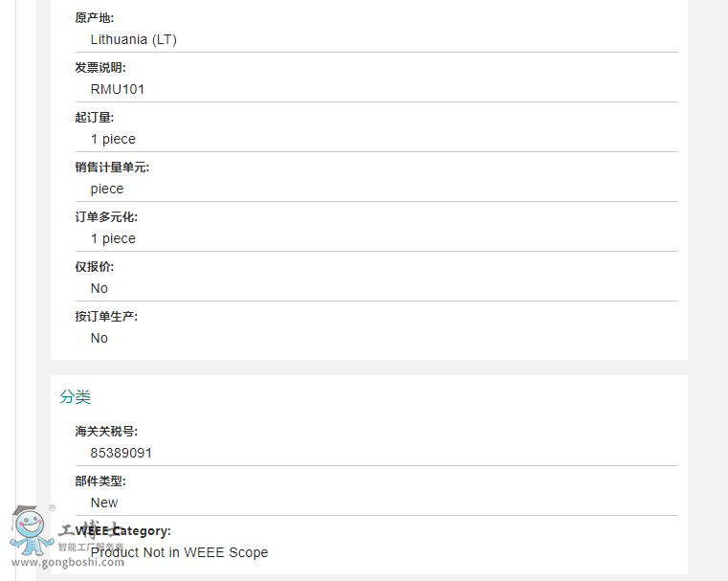Click the www.gongboshi.com watermark text
The height and width of the screenshot is (581, 728).
[68, 563]
